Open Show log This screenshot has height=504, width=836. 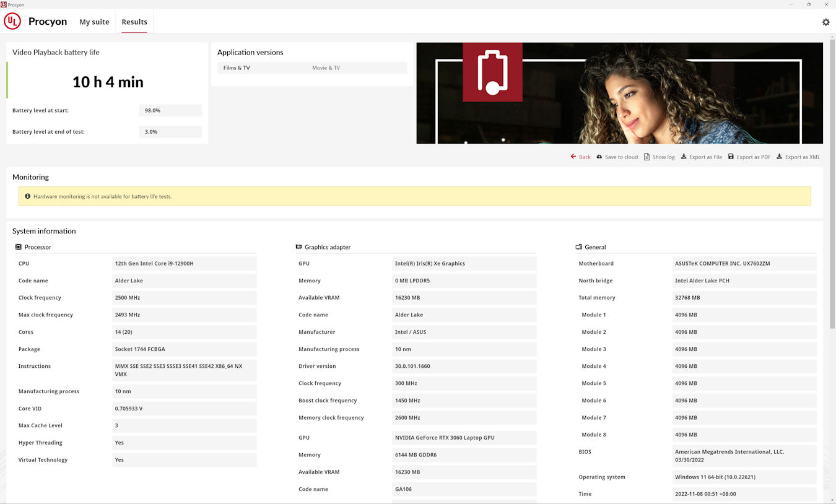[x=663, y=157]
